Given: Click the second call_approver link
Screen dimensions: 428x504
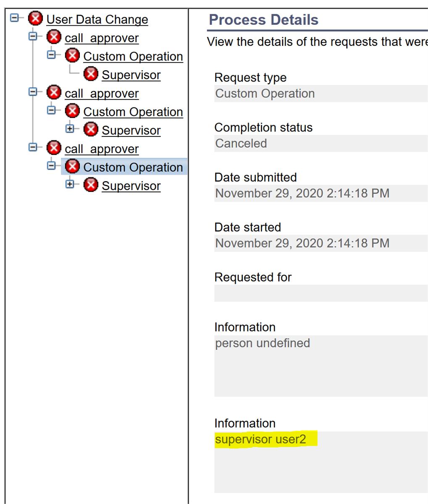Looking at the screenshot, I should pyautogui.click(x=102, y=93).
